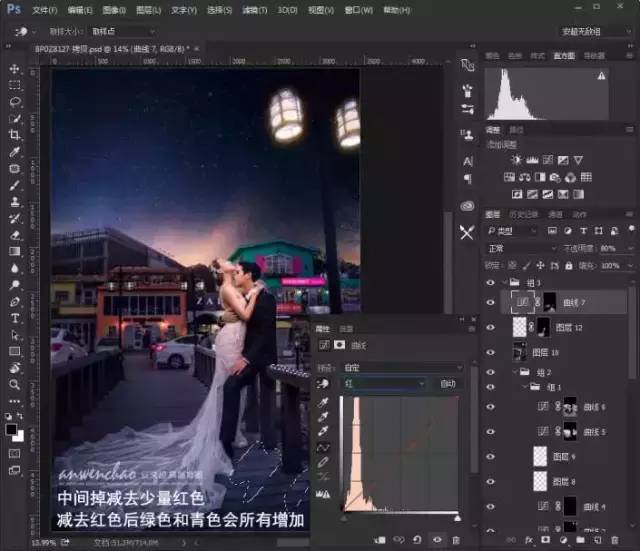Click the histogram cached data warning icon

602,76
